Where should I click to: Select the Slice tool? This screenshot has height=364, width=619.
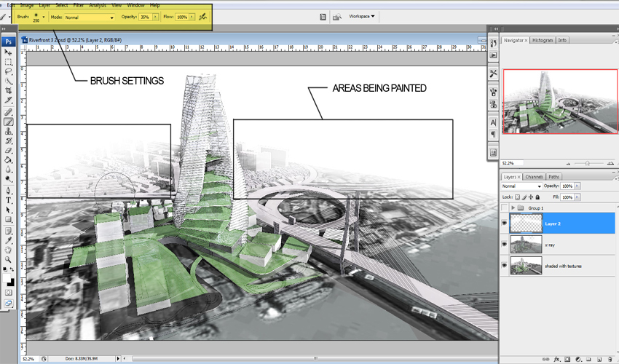click(8, 100)
